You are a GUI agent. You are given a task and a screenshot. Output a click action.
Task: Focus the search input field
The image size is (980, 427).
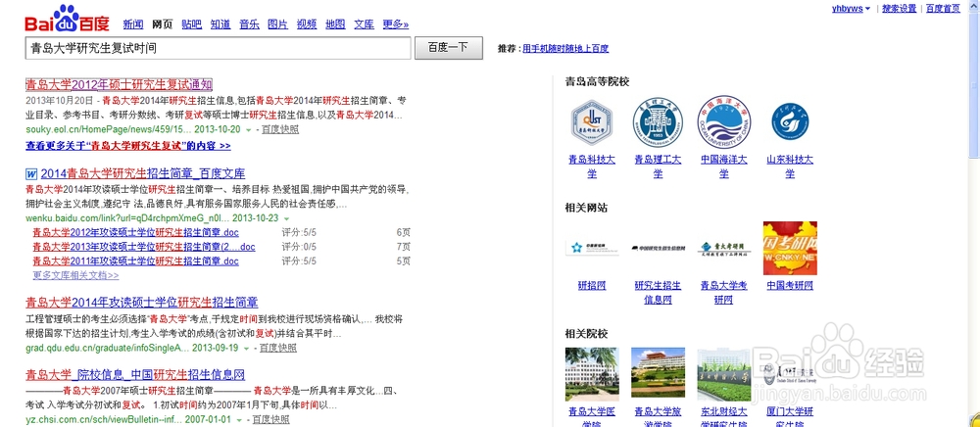219,48
